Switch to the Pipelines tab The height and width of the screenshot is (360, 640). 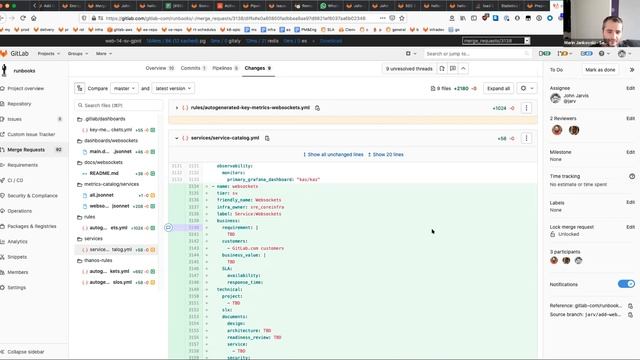click(225, 68)
